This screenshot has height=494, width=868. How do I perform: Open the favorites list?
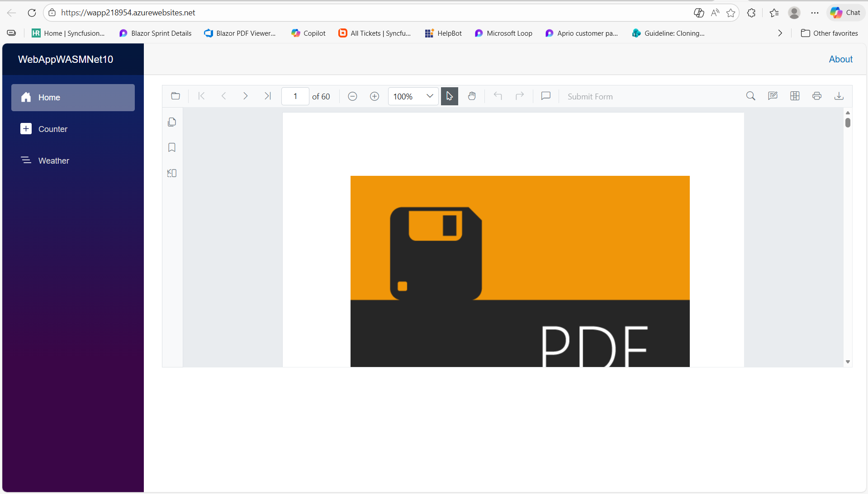774,13
